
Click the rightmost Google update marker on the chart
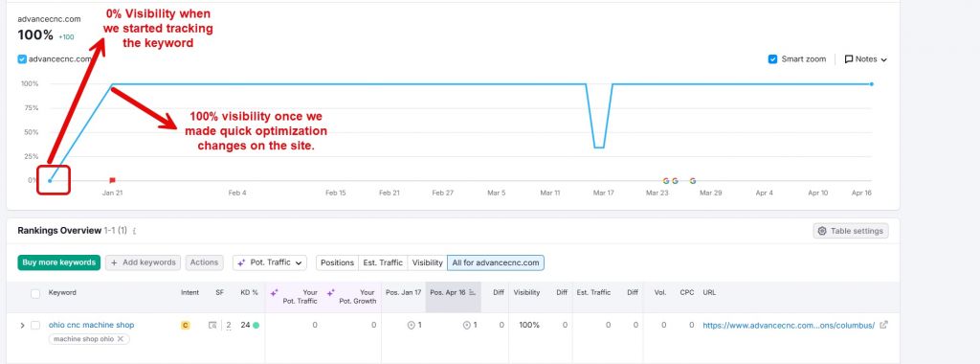tap(693, 181)
